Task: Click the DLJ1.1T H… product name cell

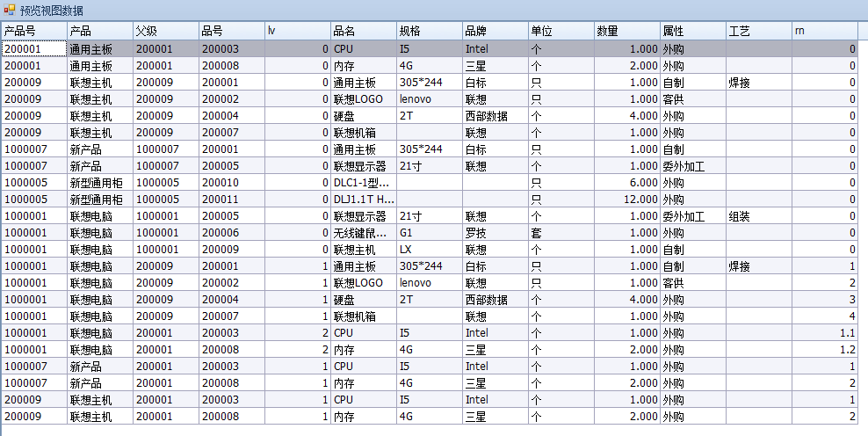Action: (x=364, y=200)
